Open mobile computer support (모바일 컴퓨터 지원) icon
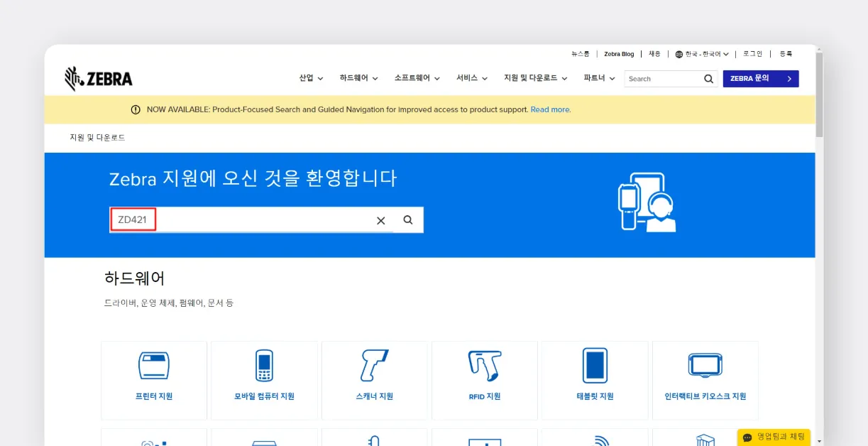The width and height of the screenshot is (868, 446). tap(264, 366)
